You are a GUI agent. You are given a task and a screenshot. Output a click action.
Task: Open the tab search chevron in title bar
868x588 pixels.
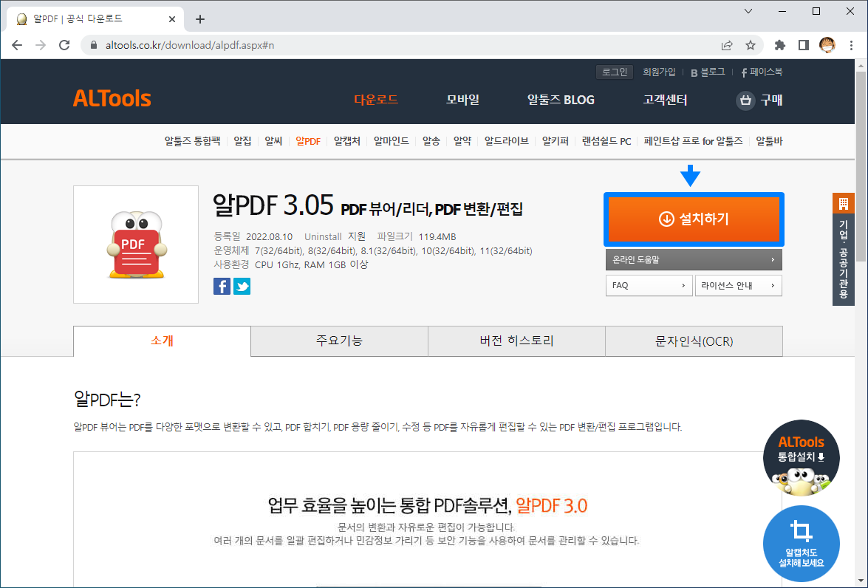coord(748,11)
